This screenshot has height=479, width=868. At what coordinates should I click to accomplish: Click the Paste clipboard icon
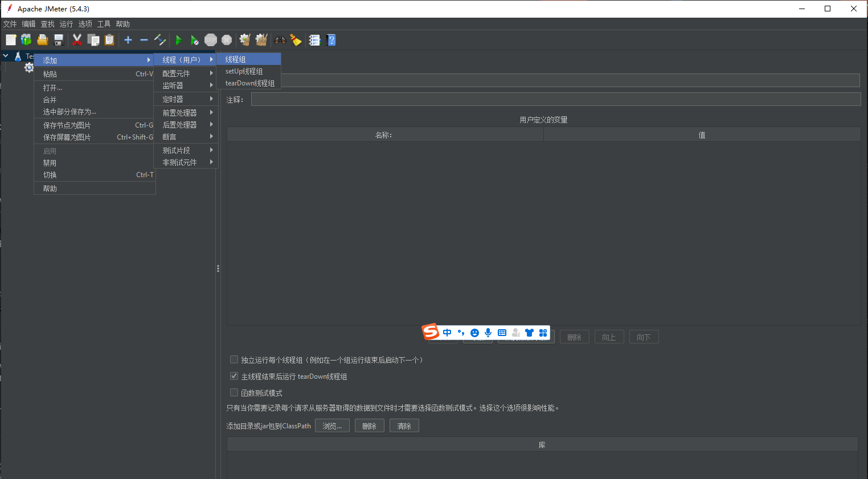tap(109, 40)
